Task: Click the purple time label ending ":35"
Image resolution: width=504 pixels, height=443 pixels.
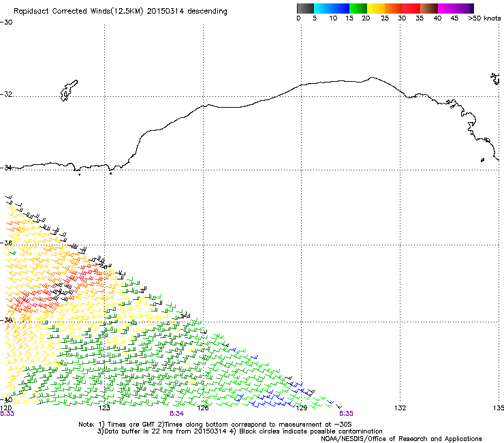Action: (346, 414)
